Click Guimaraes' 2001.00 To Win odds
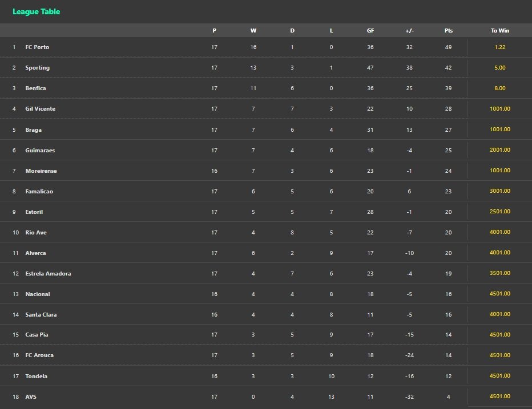532x409 pixels. [x=500, y=151]
